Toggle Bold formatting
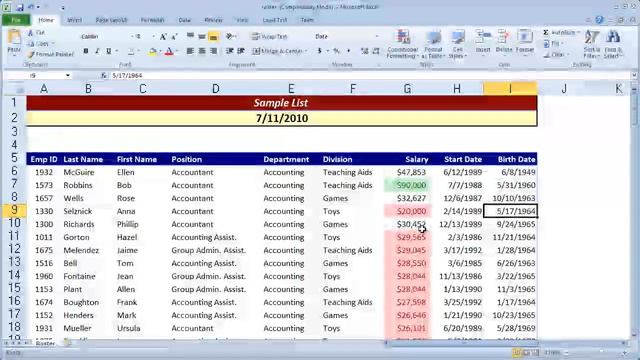 (x=86, y=51)
